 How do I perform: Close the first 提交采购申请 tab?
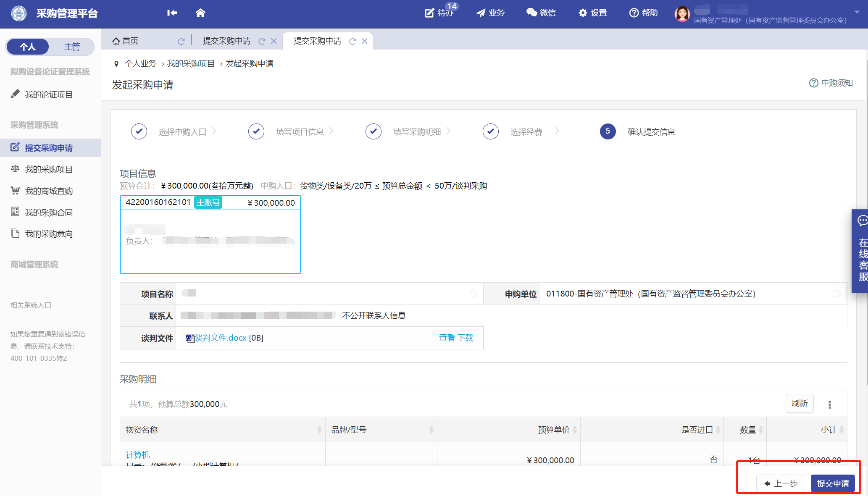274,41
